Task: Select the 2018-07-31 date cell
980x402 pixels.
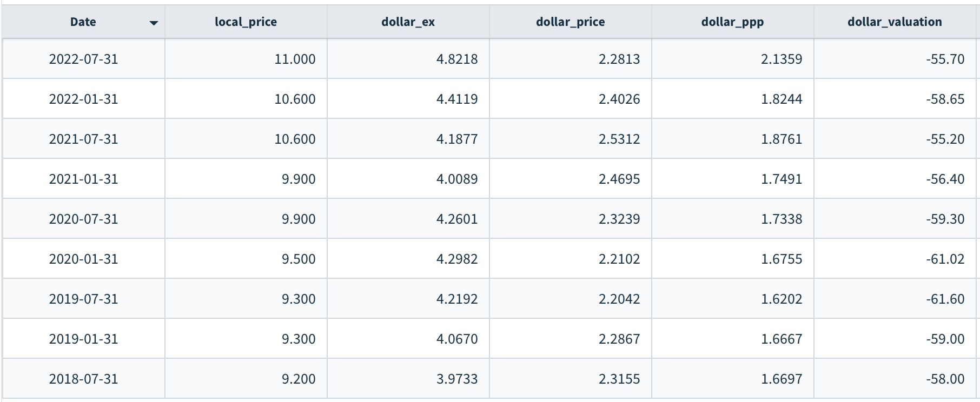Action: click(x=83, y=379)
